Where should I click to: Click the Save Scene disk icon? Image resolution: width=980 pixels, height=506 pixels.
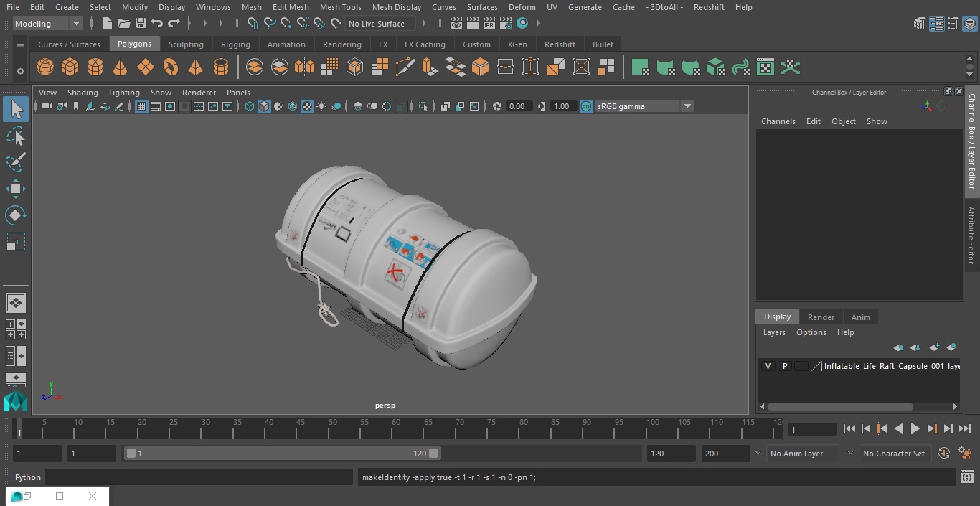pos(141,24)
